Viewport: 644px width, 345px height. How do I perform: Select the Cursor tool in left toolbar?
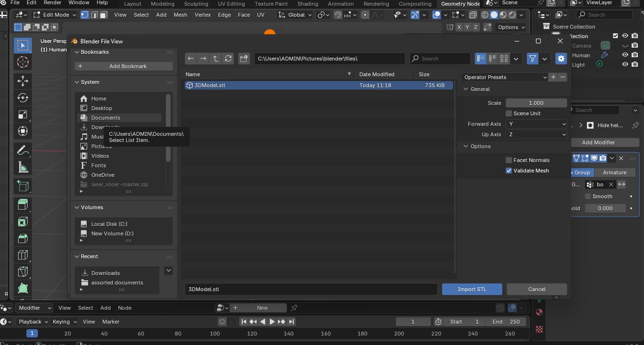click(x=22, y=62)
